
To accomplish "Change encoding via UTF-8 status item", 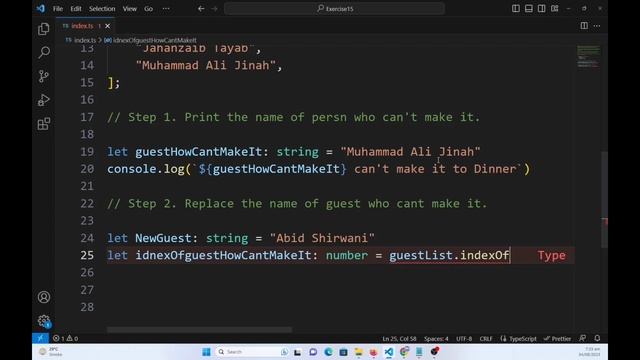I will [x=464, y=339].
